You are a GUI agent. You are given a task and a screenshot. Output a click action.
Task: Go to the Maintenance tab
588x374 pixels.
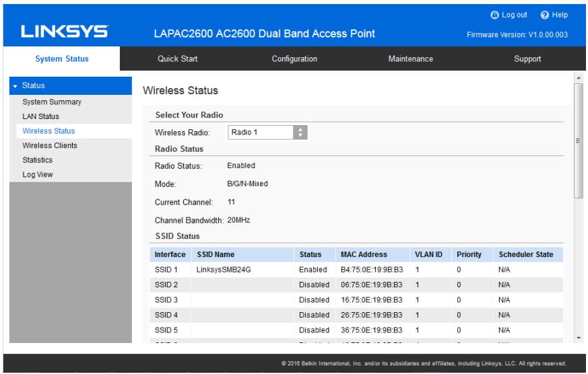pos(411,59)
